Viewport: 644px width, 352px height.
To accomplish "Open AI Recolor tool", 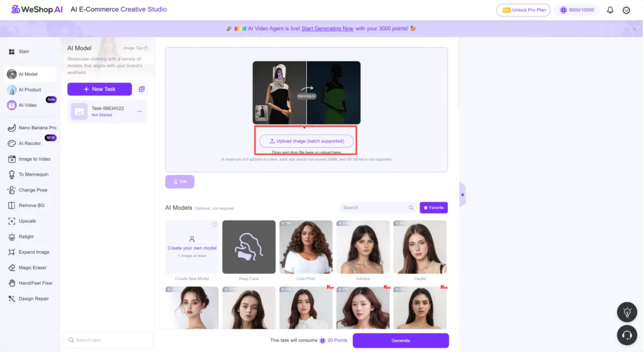I will pos(25,144).
